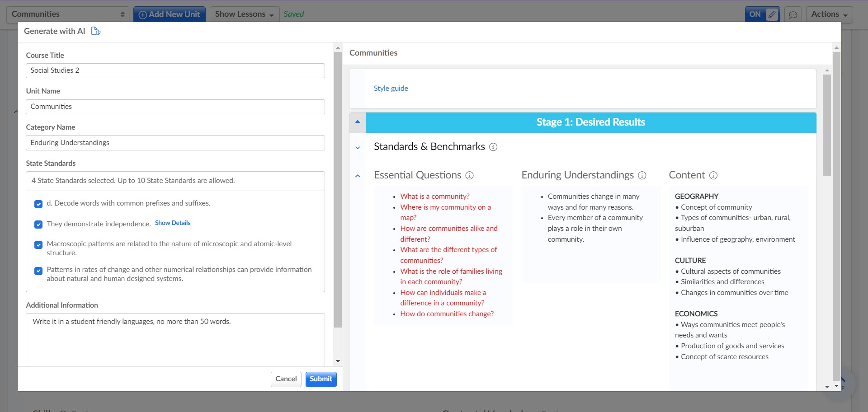Click the info icon beside Enduring Understandings
The height and width of the screenshot is (412, 868).
[642, 175]
